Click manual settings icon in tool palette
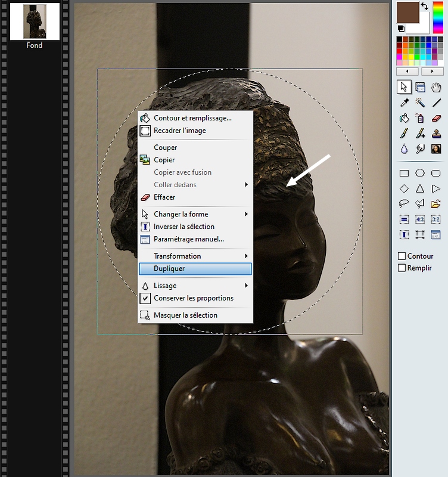The height and width of the screenshot is (477, 448). 436,234
